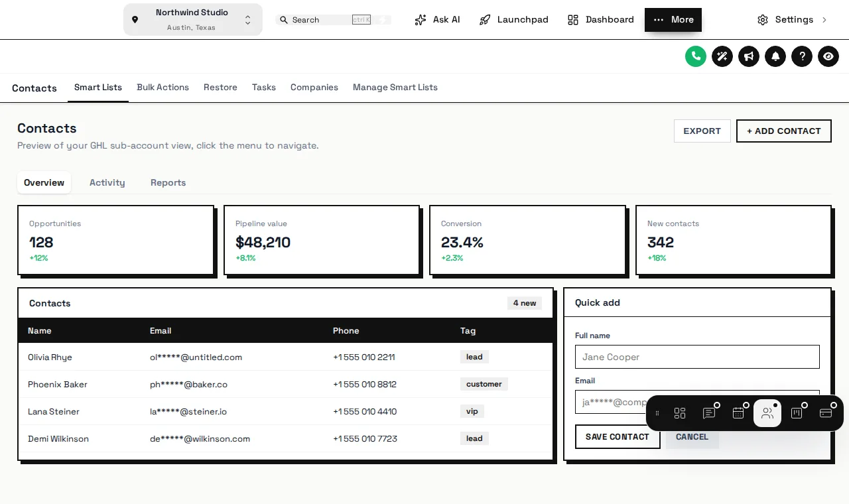
Task: Open dashboard grid icon in floating dock
Action: [x=680, y=413]
